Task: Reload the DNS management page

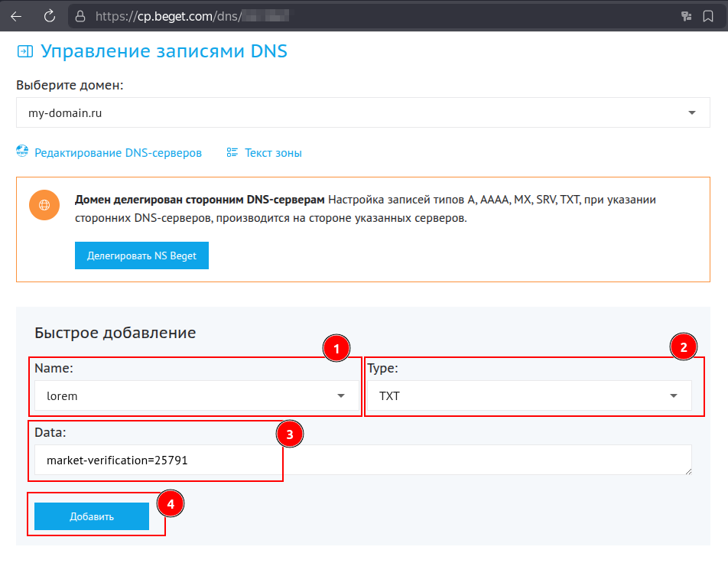Action: (47, 15)
